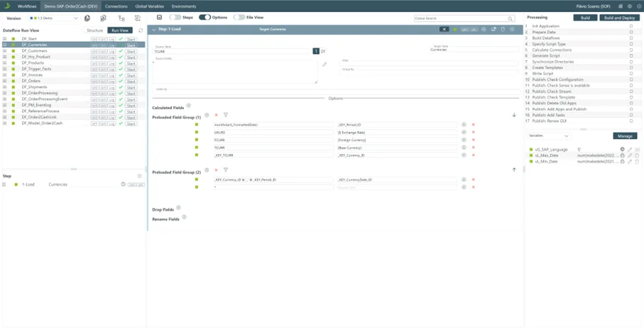
Task: Open the Connections tab
Action: (x=116, y=6)
